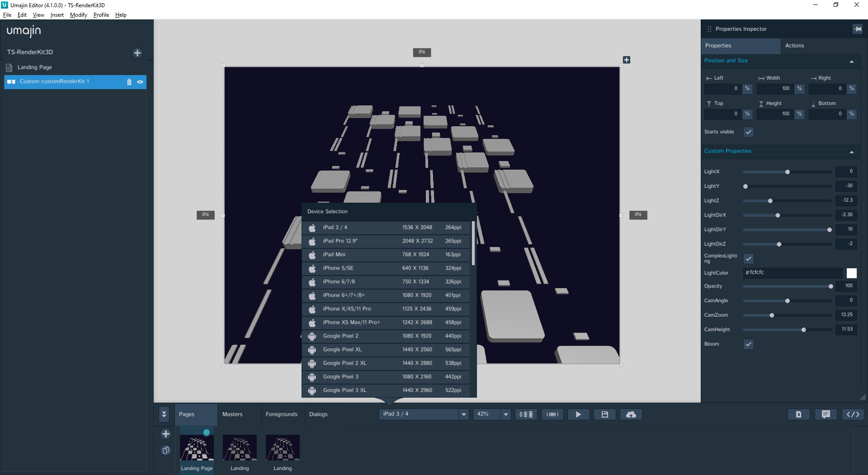
Task: Toggle the Bloom checkbox
Action: coord(749,344)
